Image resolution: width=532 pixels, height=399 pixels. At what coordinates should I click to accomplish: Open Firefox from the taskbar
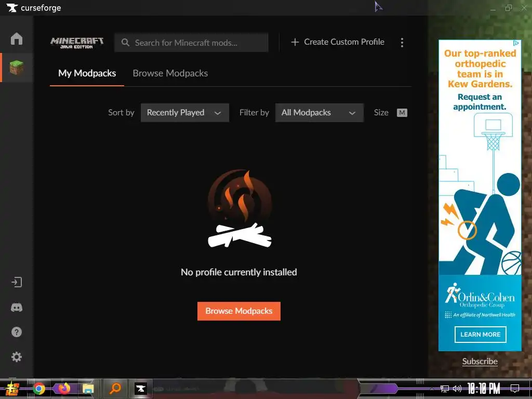pos(63,388)
